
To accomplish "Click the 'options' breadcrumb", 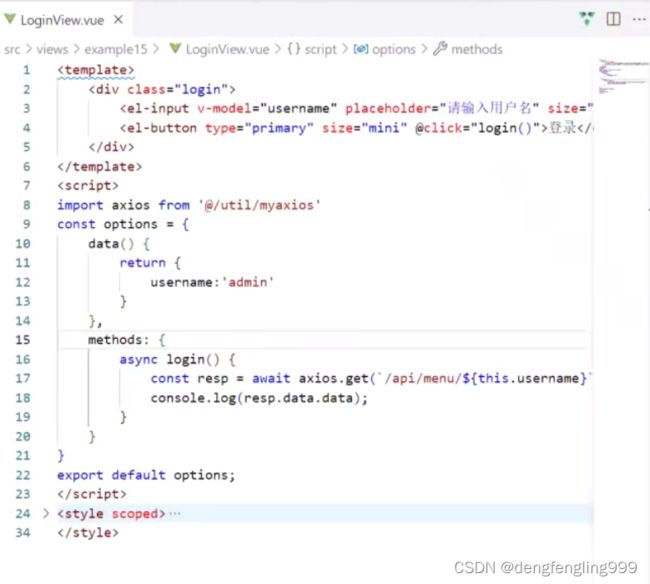I will (393, 49).
